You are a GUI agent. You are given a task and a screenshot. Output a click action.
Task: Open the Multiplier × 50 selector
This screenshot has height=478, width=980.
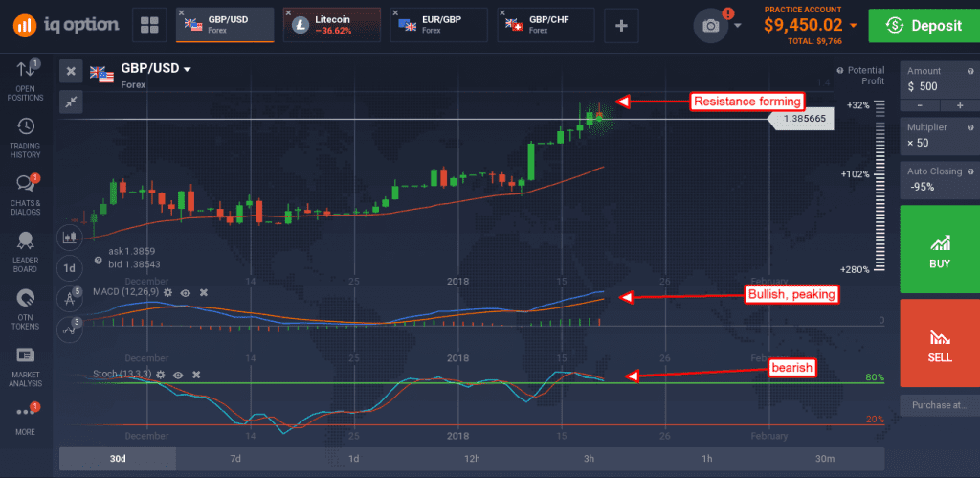(x=940, y=136)
